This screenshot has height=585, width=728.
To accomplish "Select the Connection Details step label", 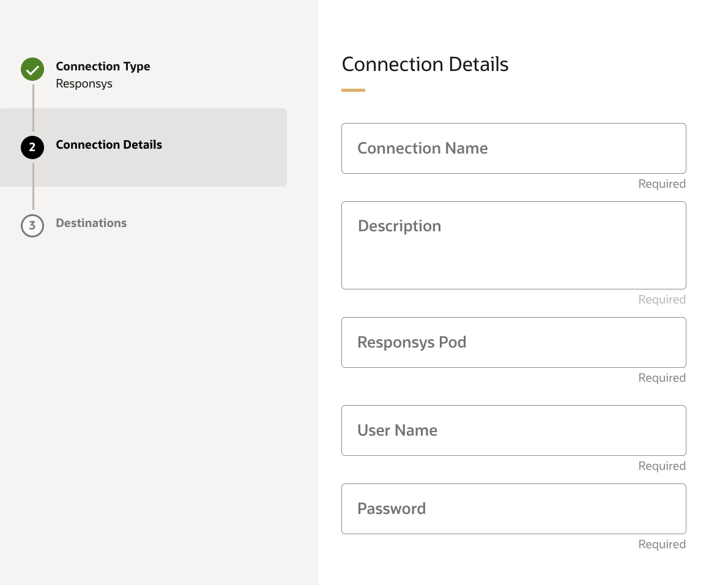I will point(109,145).
